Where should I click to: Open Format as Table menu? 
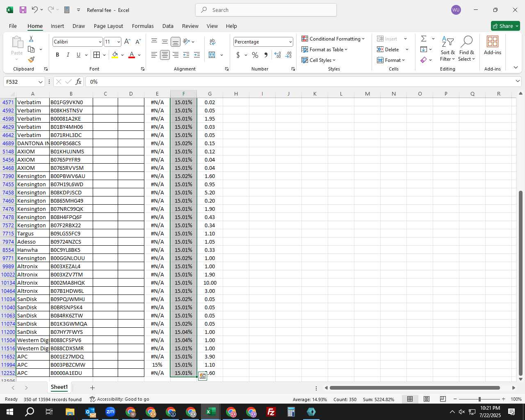pos(324,49)
